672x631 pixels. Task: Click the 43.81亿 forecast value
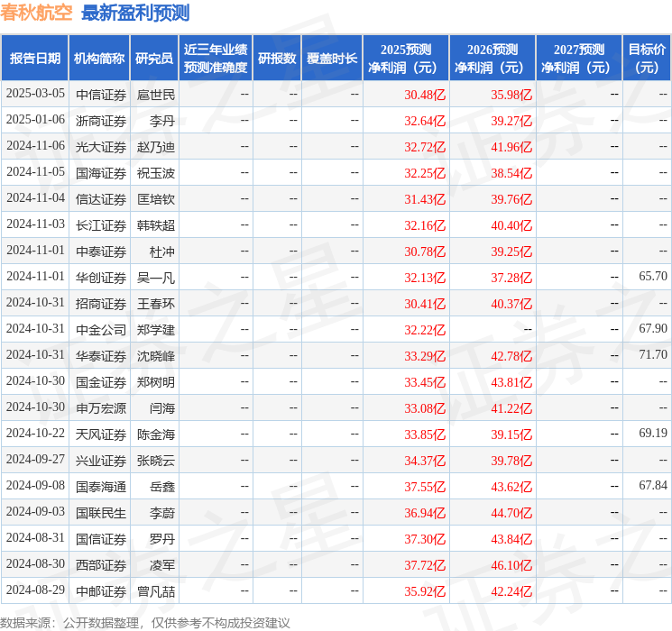[511, 382]
